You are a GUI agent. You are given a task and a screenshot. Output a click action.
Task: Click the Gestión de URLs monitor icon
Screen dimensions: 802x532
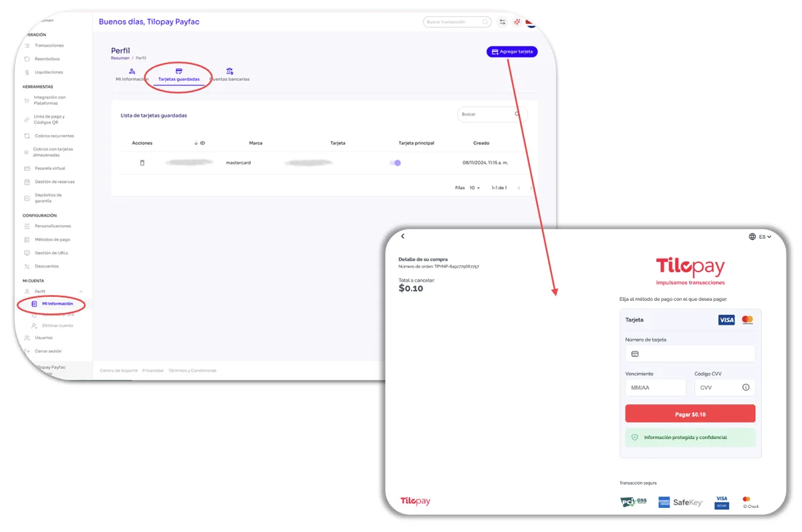click(27, 253)
